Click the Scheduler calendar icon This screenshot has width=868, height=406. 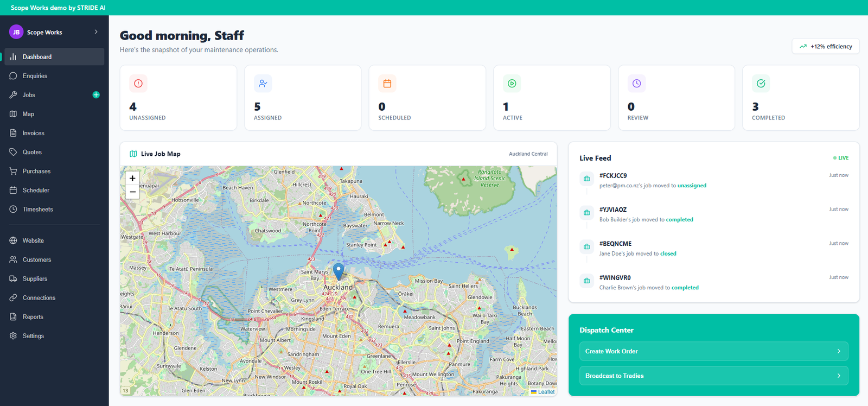tap(13, 190)
